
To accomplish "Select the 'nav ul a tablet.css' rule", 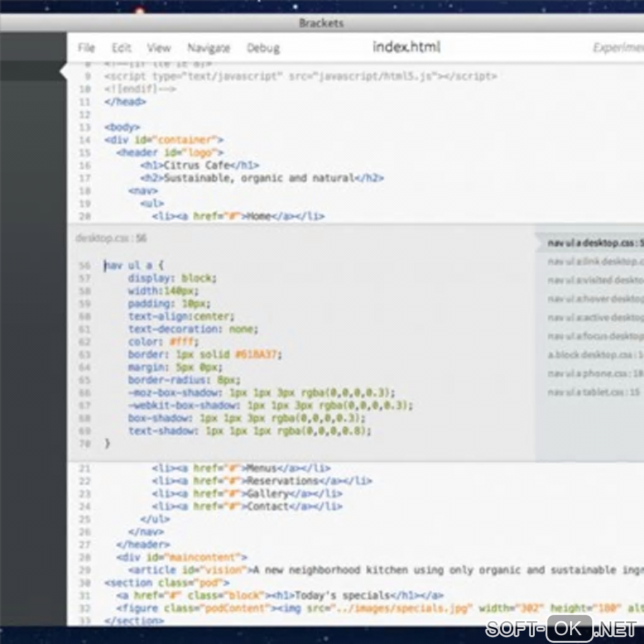I will 593,392.
